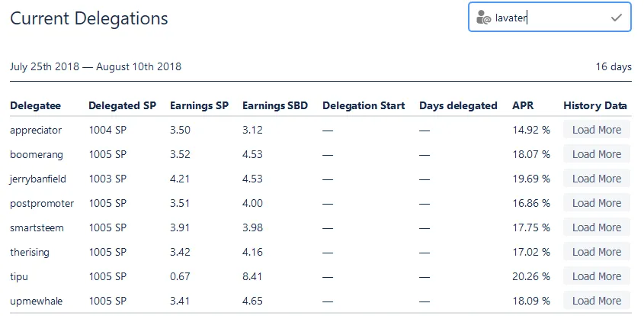Screen dimensions: 644x316
Task: Click the 19.69 % APR value
Action: point(531,179)
